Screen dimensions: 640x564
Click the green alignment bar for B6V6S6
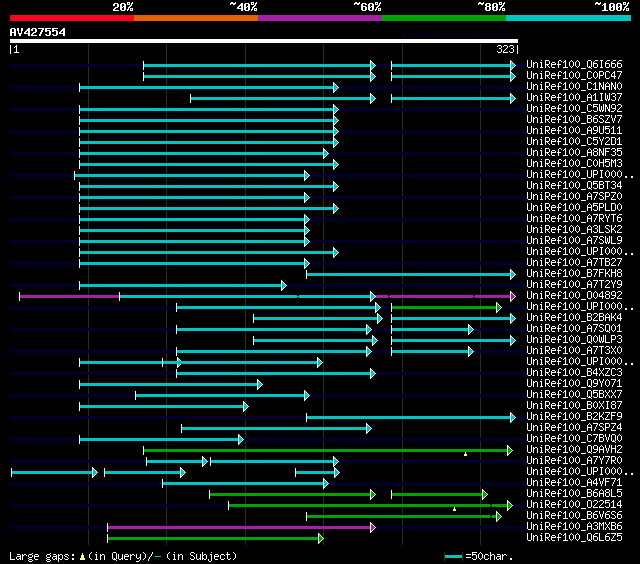point(404,517)
